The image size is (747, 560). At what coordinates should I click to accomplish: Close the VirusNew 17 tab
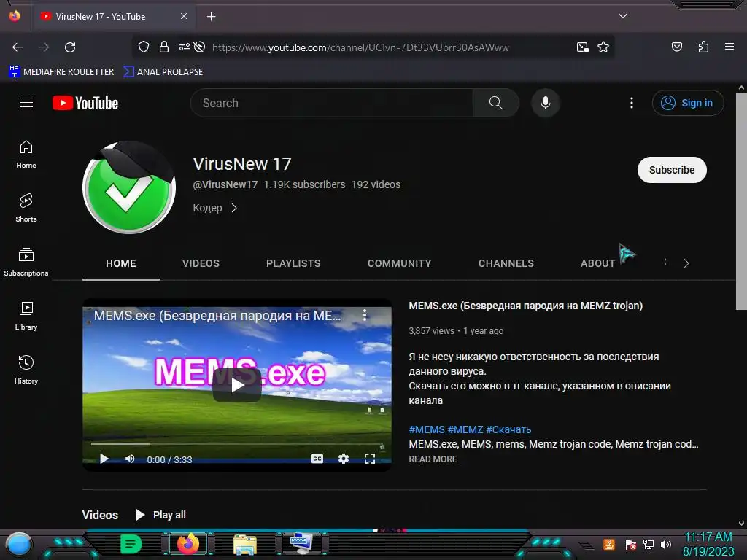point(184,16)
